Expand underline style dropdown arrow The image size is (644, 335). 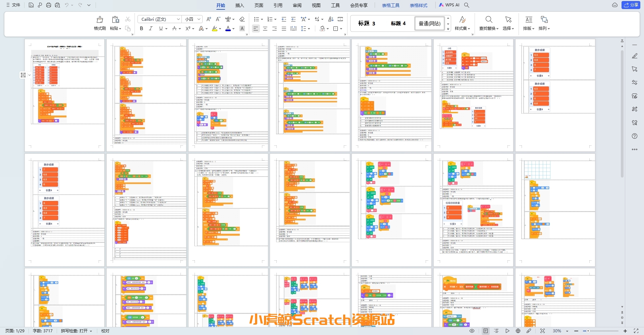(x=166, y=29)
